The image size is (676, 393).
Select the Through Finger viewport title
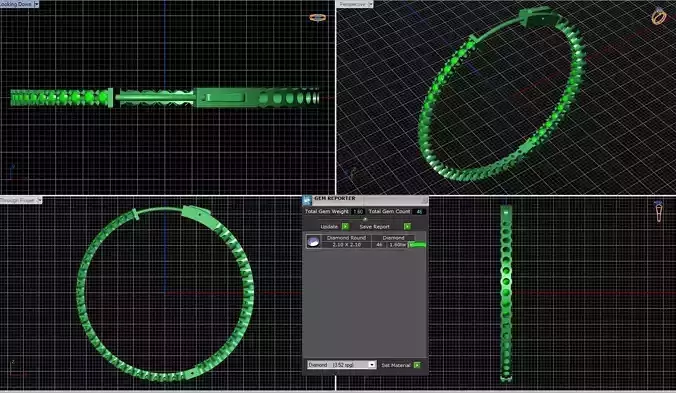[x=18, y=200]
